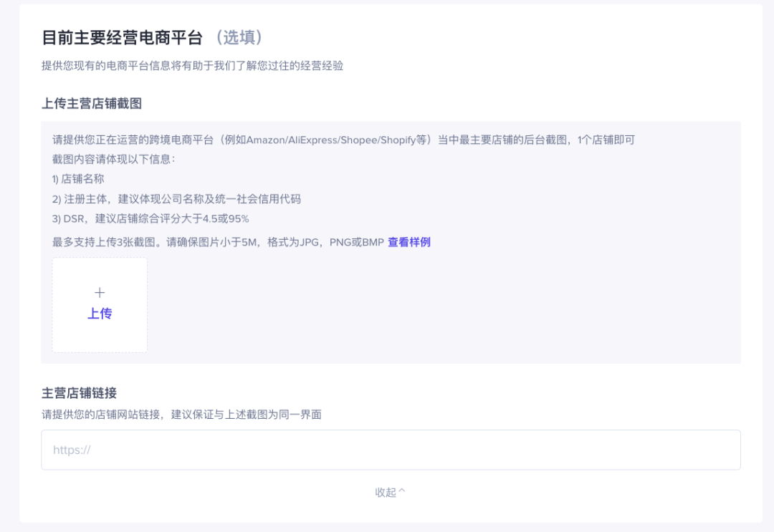This screenshot has width=774, height=532.
Task: Click the 目前主要经营电商平台 section heading
Action: [x=122, y=37]
